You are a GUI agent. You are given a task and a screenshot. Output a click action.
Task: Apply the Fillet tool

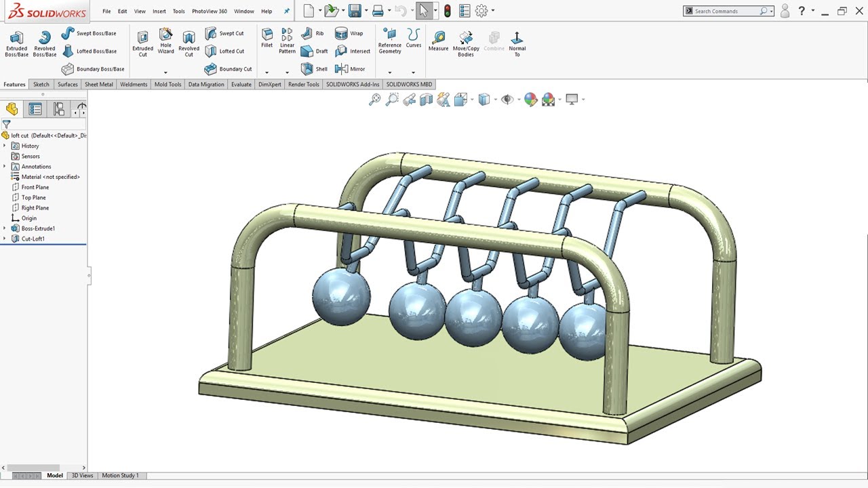click(x=267, y=39)
